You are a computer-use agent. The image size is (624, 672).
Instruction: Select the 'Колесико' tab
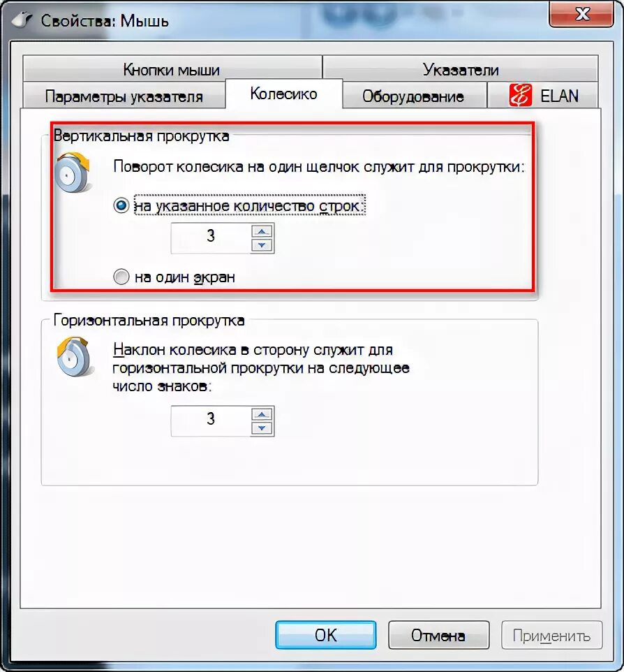click(283, 94)
